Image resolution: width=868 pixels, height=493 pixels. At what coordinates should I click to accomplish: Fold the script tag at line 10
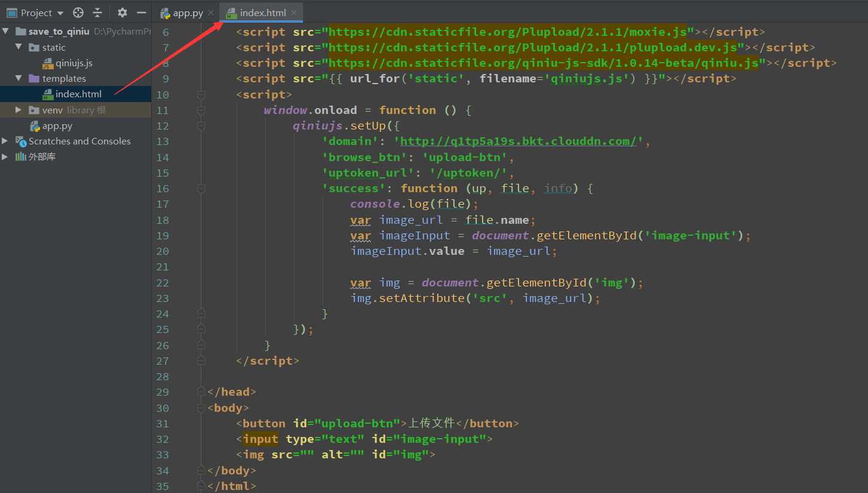tap(201, 95)
